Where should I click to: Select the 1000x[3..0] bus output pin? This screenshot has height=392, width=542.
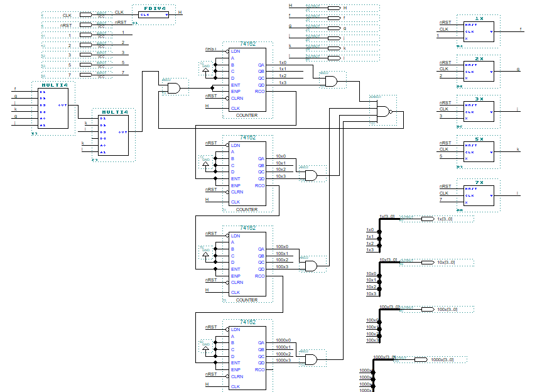[421, 359]
